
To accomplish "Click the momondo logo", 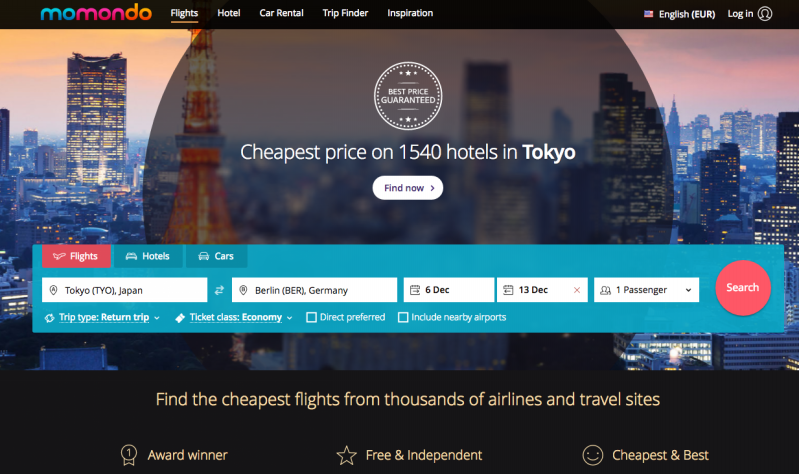I will tap(96, 13).
